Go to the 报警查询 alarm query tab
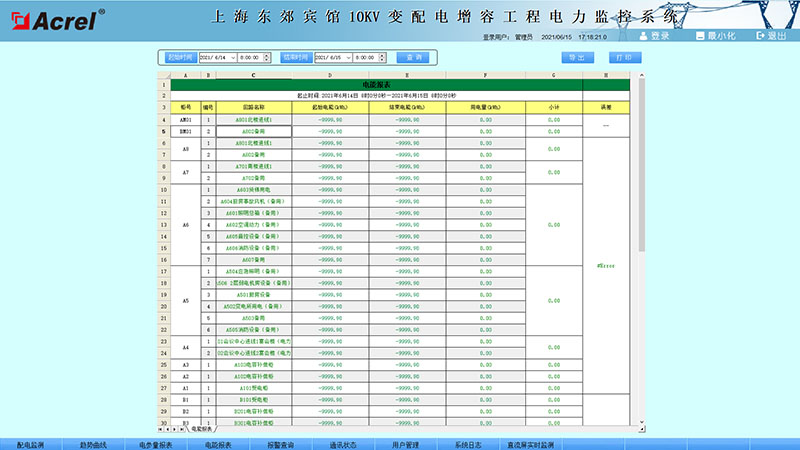Screen dimensions: 800x450 279,443
